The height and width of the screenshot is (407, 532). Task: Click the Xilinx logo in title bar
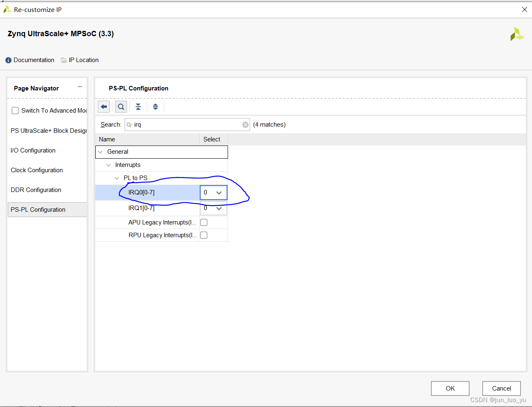[x=7, y=9]
